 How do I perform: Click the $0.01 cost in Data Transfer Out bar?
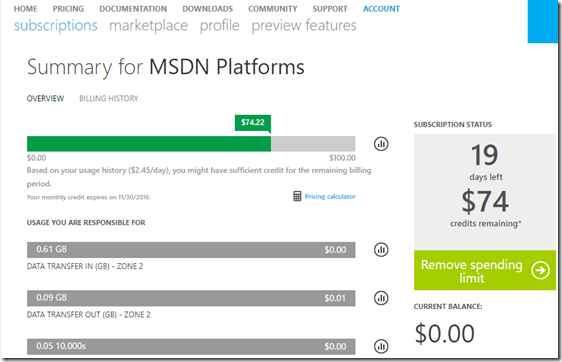point(335,298)
